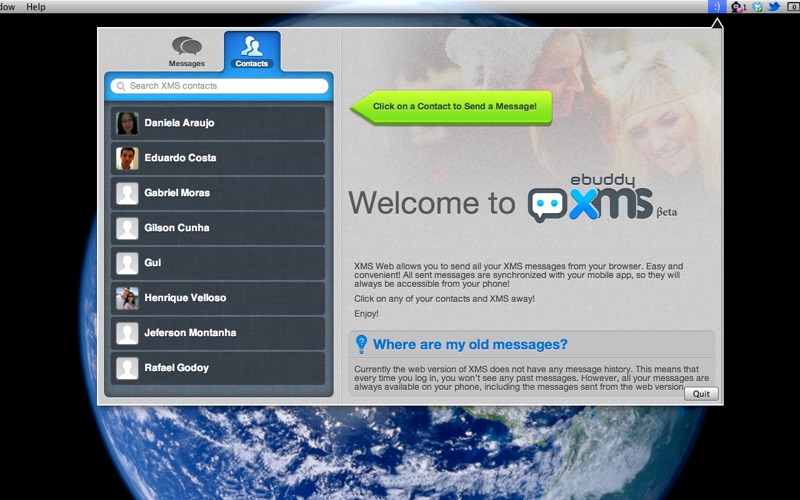800x500 pixels.
Task: Open the Help menu
Action: point(36,7)
